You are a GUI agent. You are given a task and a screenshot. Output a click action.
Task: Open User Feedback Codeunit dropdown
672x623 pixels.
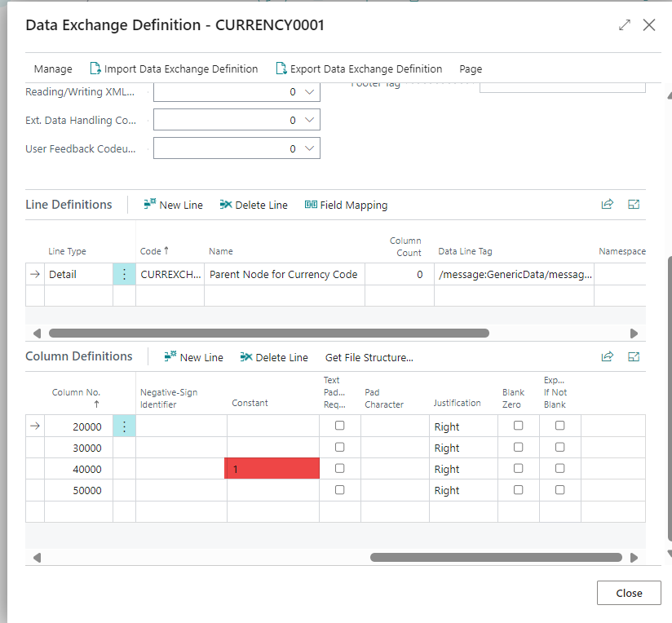click(309, 148)
